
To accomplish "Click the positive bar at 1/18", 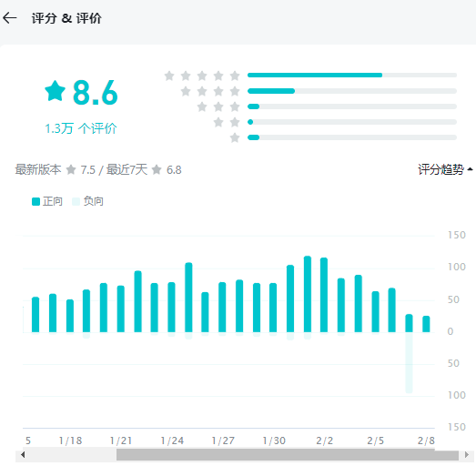I will [x=70, y=316].
